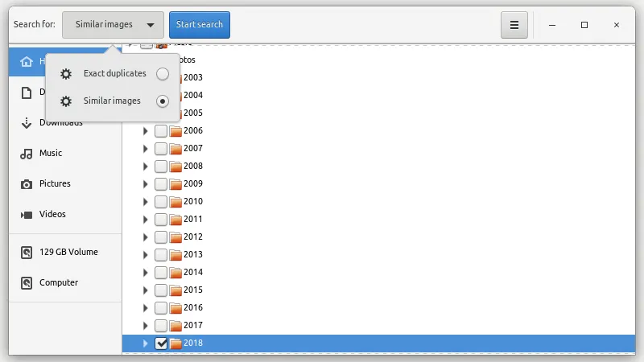The height and width of the screenshot is (362, 644).
Task: Open the Similar images search type dropdown
Action: [x=113, y=25]
